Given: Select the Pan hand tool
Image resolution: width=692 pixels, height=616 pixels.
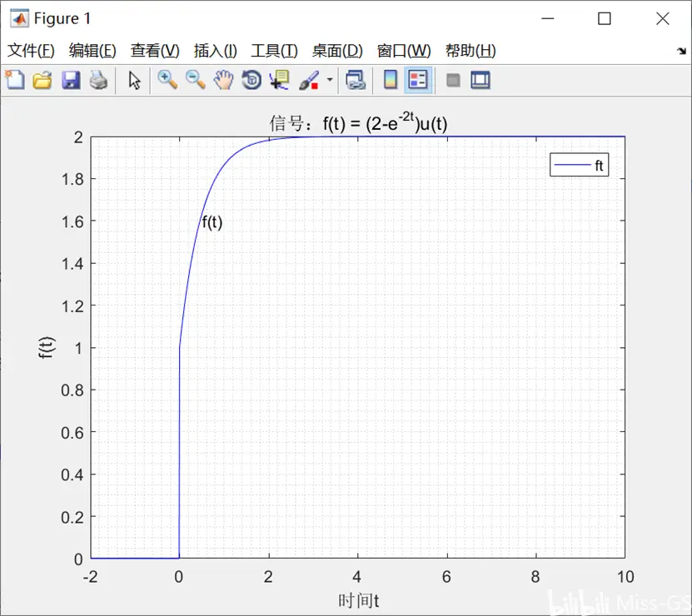Looking at the screenshot, I should tap(223, 80).
